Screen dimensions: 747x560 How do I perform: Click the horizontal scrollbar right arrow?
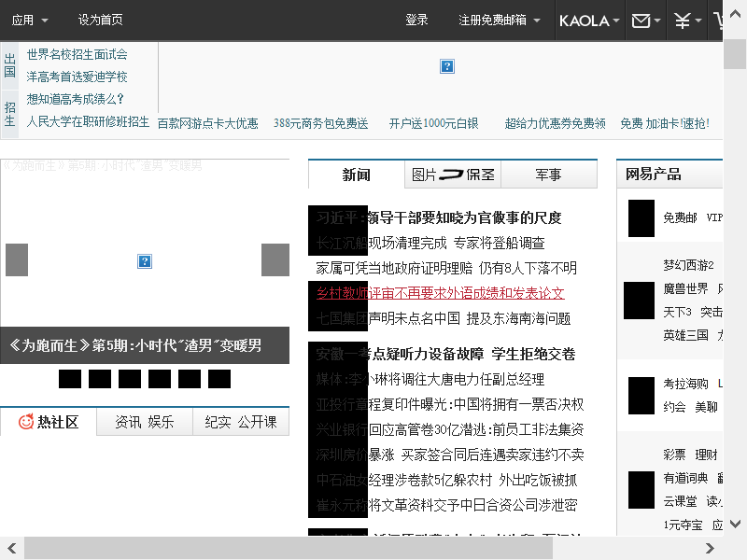pyautogui.click(x=711, y=548)
